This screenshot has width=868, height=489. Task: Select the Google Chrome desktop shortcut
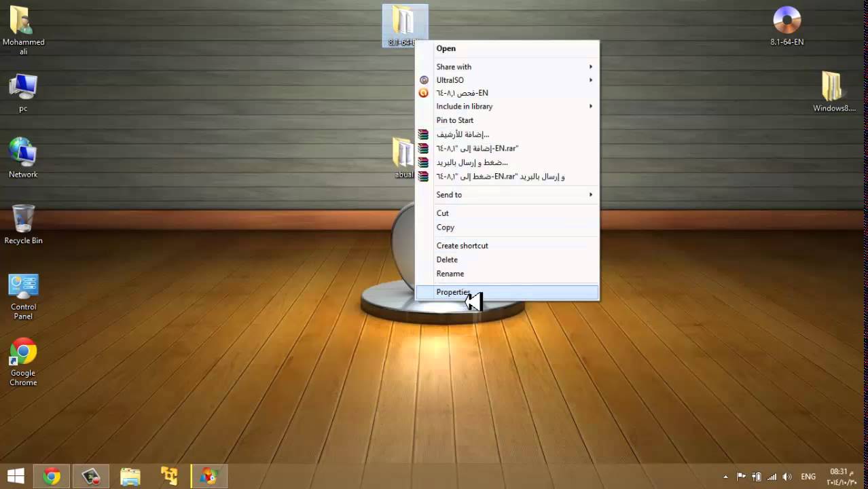23,362
